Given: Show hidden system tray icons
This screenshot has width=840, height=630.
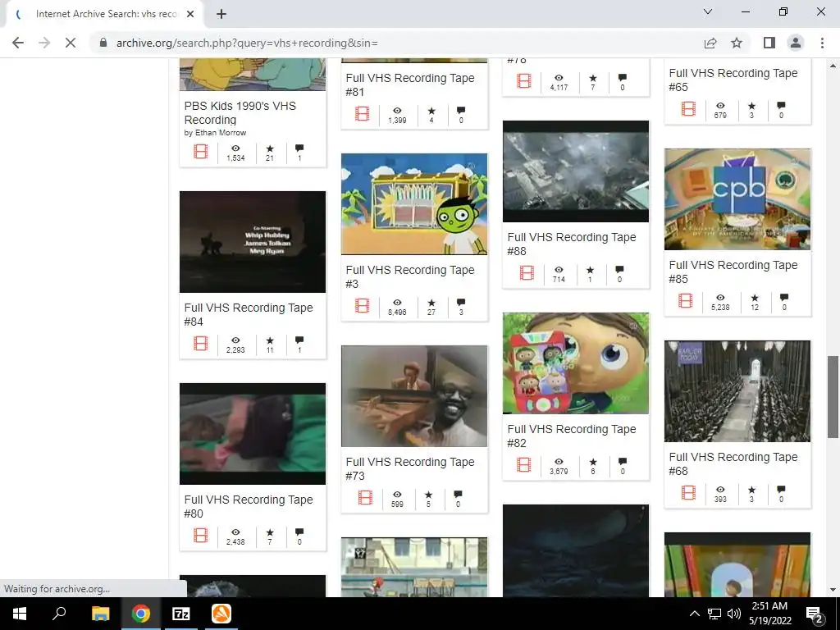Looking at the screenshot, I should tap(694, 614).
